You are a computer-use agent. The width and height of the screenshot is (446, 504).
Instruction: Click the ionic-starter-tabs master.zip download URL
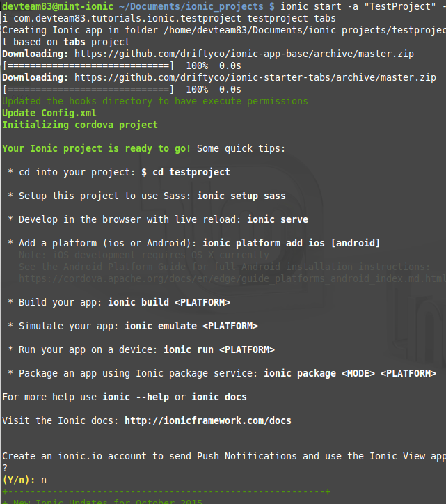point(255,78)
